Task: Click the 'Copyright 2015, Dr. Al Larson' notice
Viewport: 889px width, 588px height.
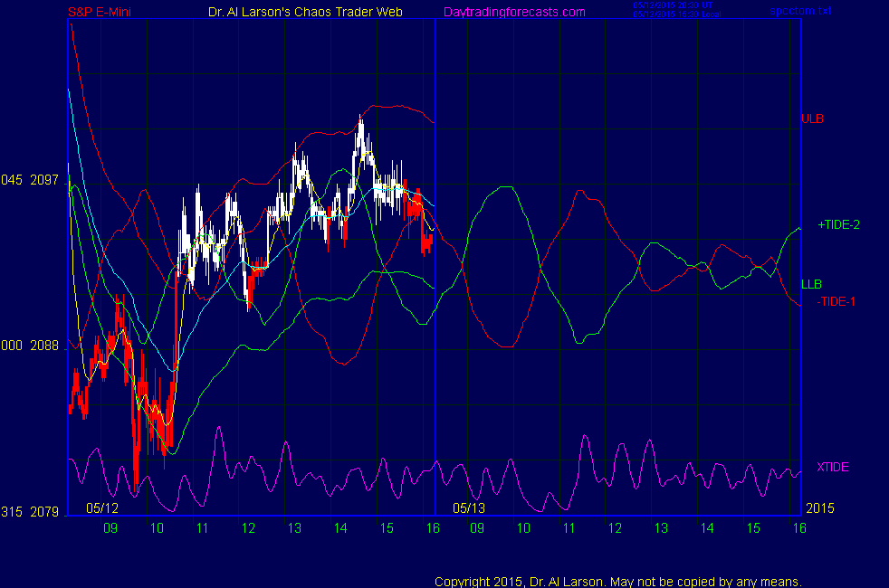Action: point(618,582)
